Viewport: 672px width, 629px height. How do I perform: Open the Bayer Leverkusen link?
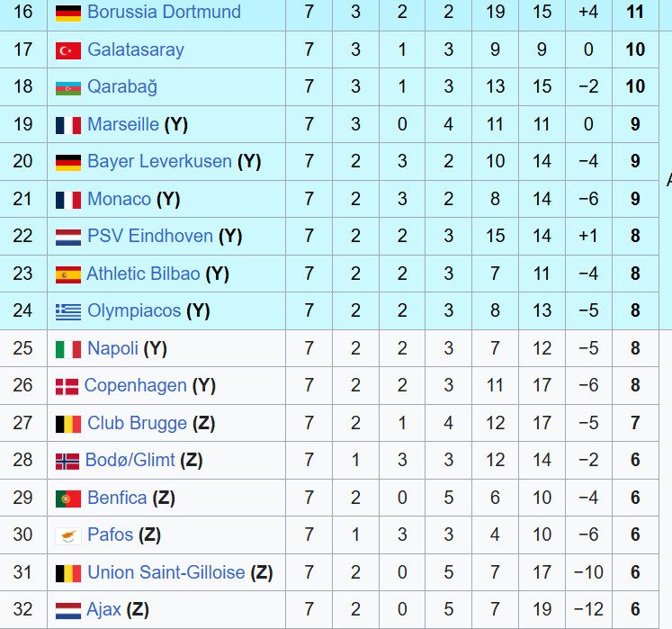coord(159,162)
